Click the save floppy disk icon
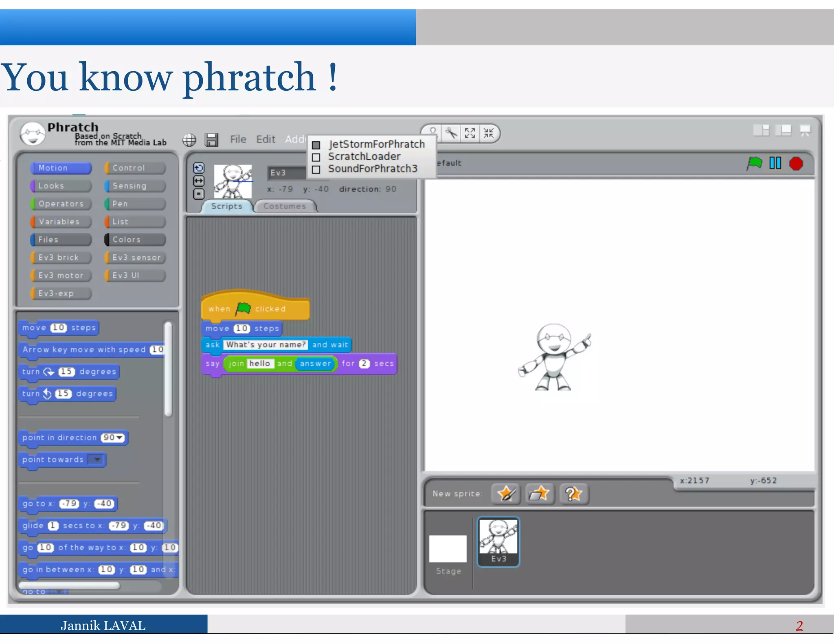The image size is (834, 644). (211, 140)
